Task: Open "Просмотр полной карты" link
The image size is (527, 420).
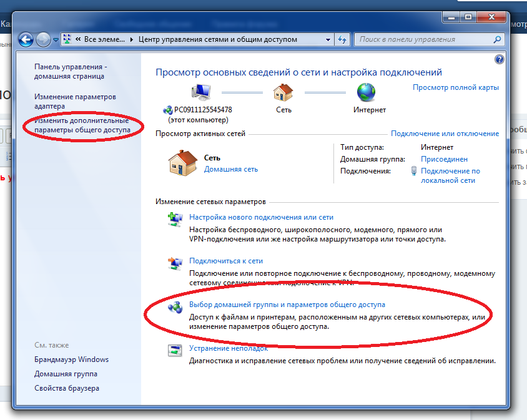Action: pos(455,87)
